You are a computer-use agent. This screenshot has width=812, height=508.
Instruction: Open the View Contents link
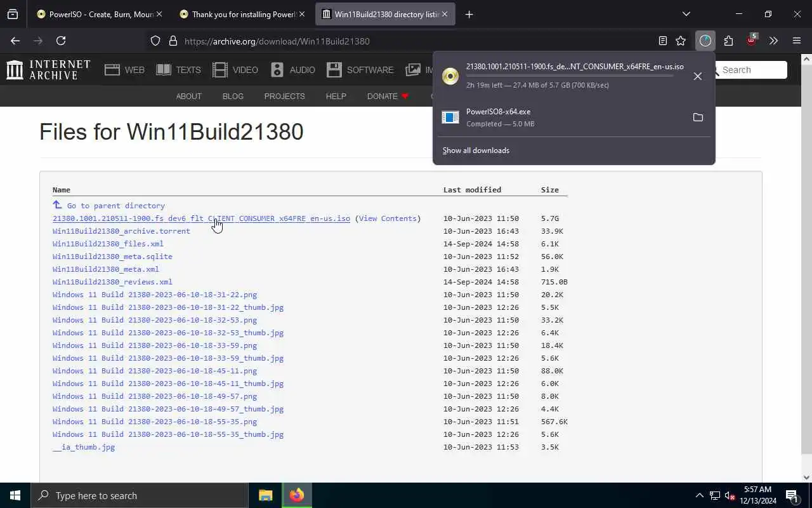[388, 218]
